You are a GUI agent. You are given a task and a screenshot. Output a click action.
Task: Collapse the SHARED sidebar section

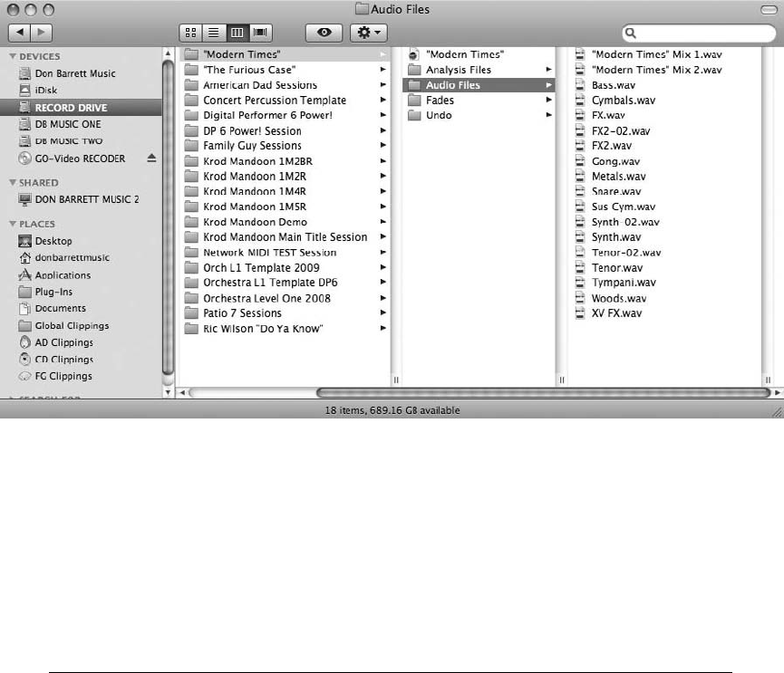point(13,183)
